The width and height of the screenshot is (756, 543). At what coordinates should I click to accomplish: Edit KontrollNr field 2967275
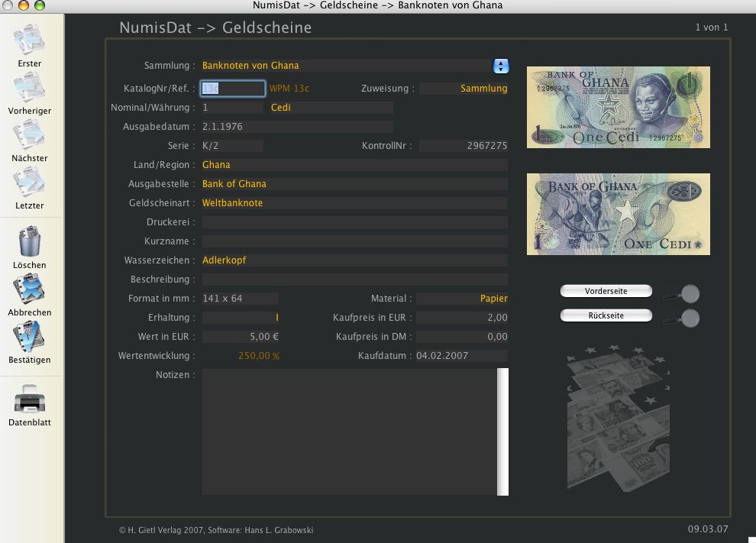[x=464, y=146]
